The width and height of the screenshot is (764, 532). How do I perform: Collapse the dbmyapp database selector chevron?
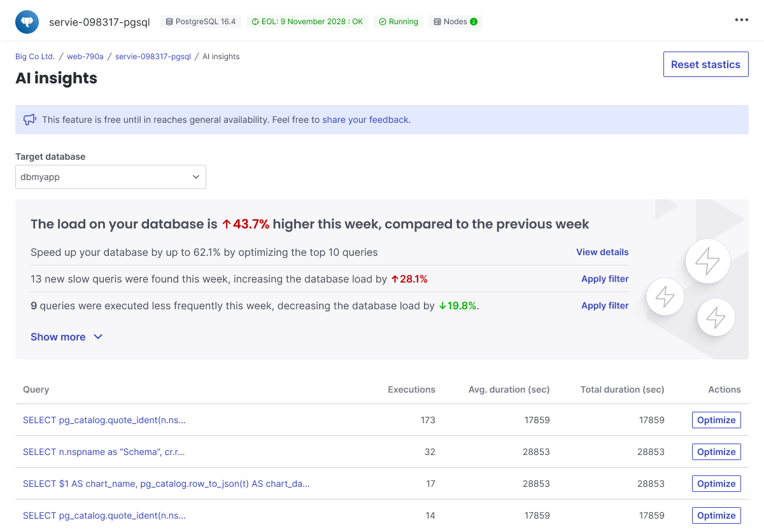(x=196, y=177)
